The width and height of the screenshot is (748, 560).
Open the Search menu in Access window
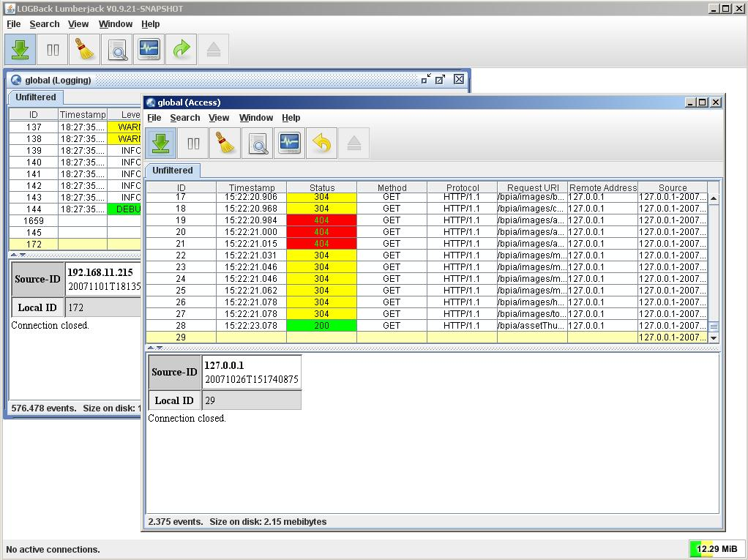[x=184, y=118]
